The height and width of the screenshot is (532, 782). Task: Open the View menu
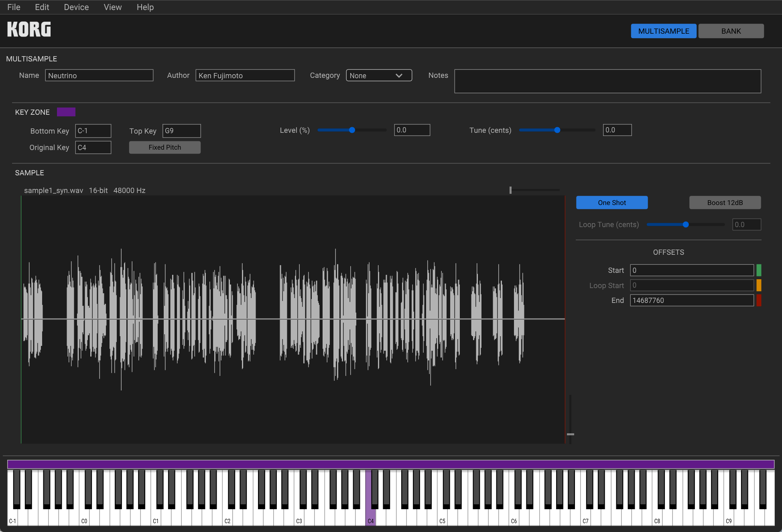113,7
